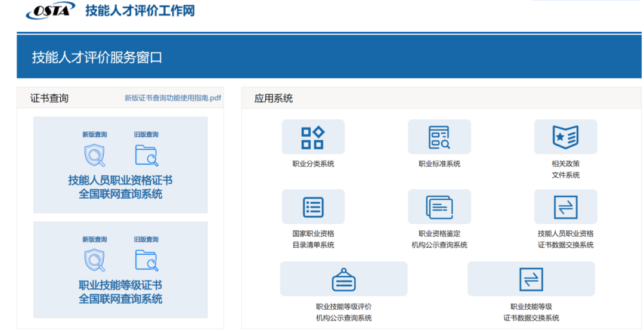The height and width of the screenshot is (333, 644).
Task: Open the 职业标准系统 search-document icon
Action: click(439, 137)
